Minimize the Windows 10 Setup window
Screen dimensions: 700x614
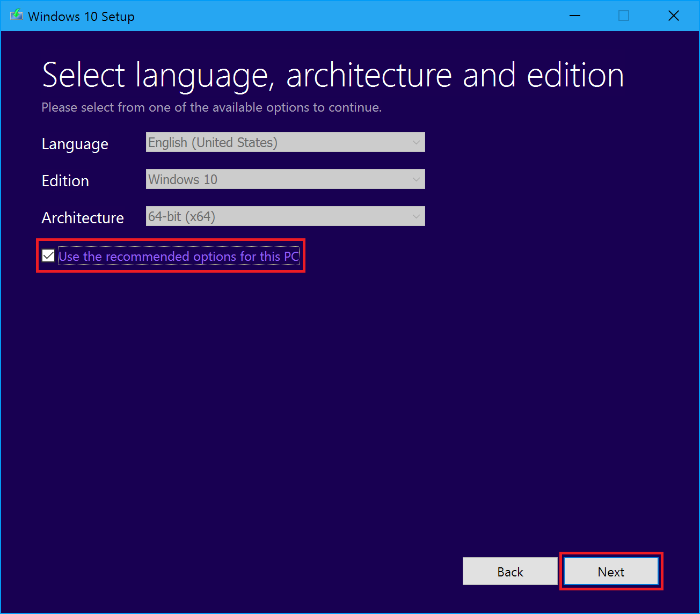click(575, 16)
